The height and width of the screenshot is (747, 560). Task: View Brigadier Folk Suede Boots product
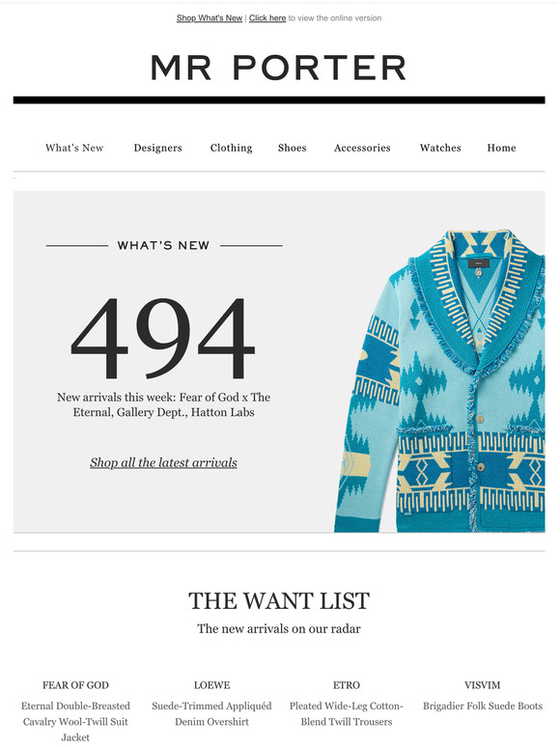pos(483,706)
